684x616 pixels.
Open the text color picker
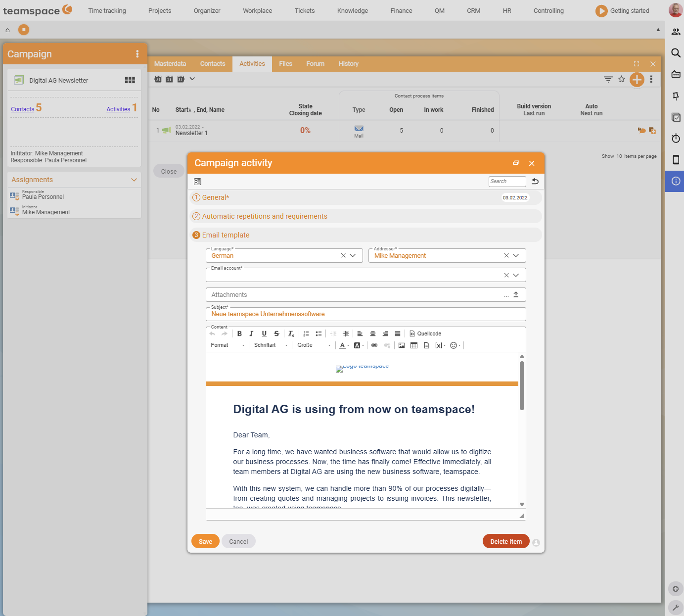point(344,345)
